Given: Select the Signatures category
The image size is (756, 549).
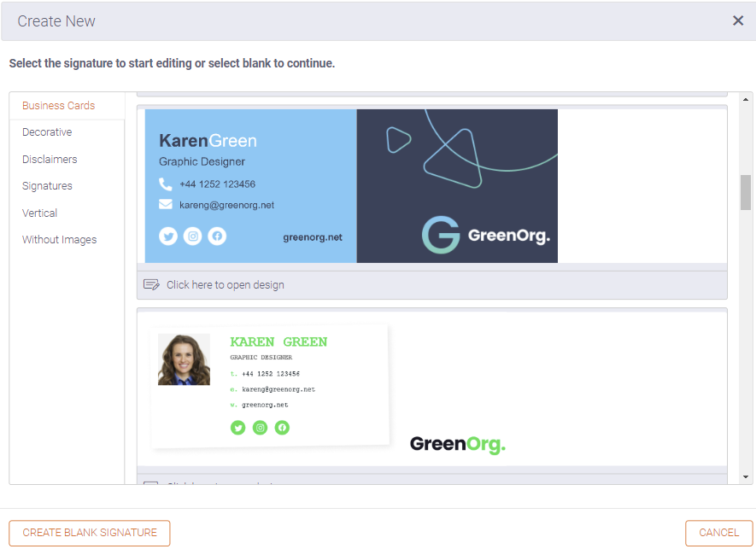Looking at the screenshot, I should 47,185.
